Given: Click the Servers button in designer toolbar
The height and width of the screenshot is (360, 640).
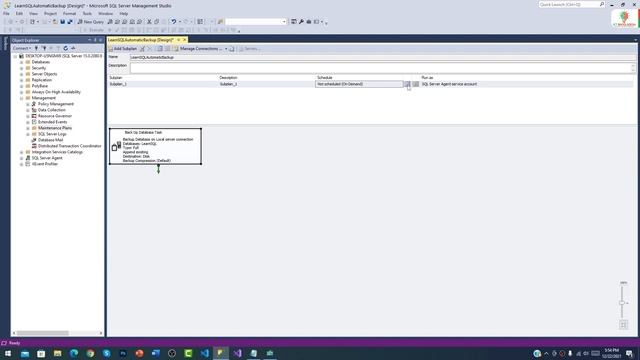Looking at the screenshot, I should (249, 49).
